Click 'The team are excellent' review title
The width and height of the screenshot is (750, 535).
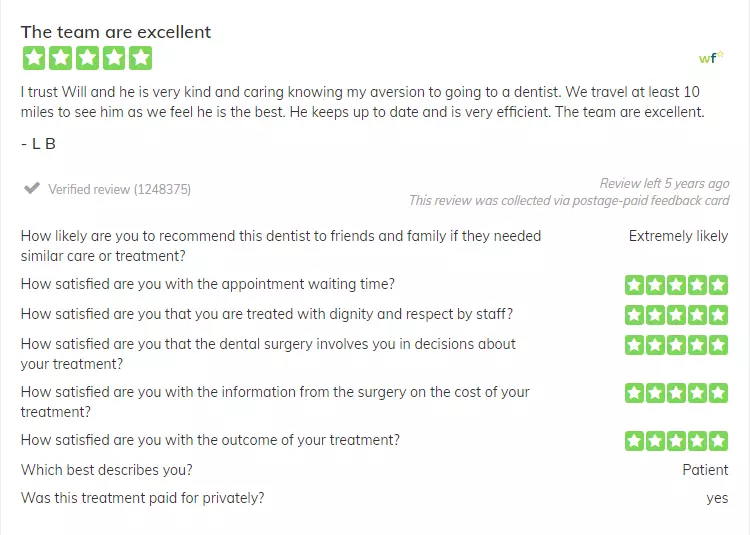[116, 32]
